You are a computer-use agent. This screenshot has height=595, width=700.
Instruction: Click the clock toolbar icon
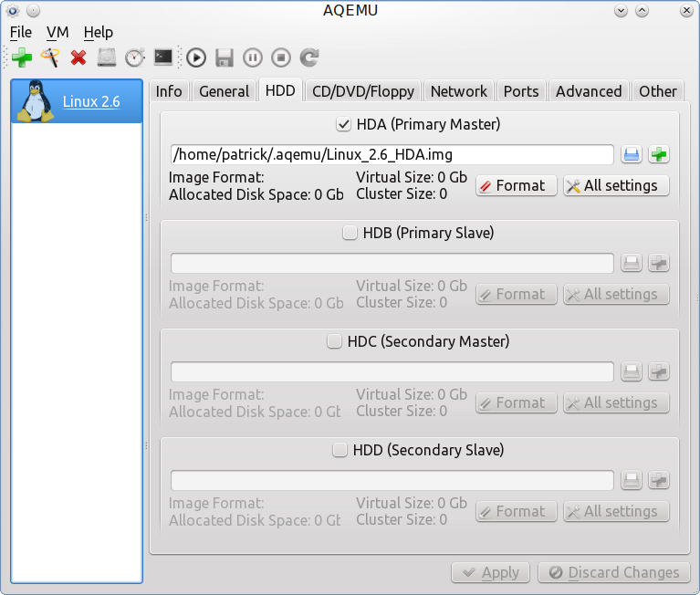pyautogui.click(x=135, y=57)
